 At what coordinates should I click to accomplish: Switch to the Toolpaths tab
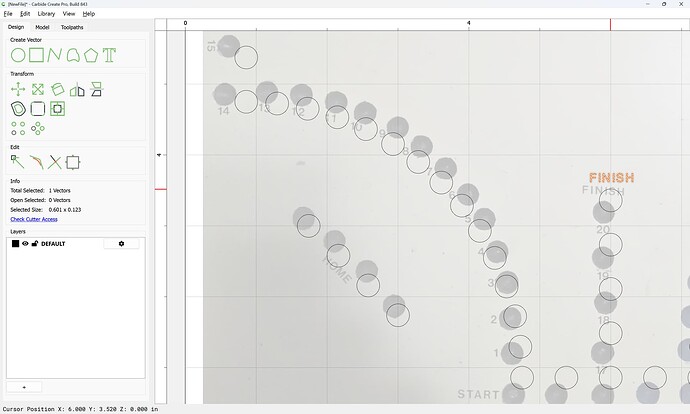[72, 27]
